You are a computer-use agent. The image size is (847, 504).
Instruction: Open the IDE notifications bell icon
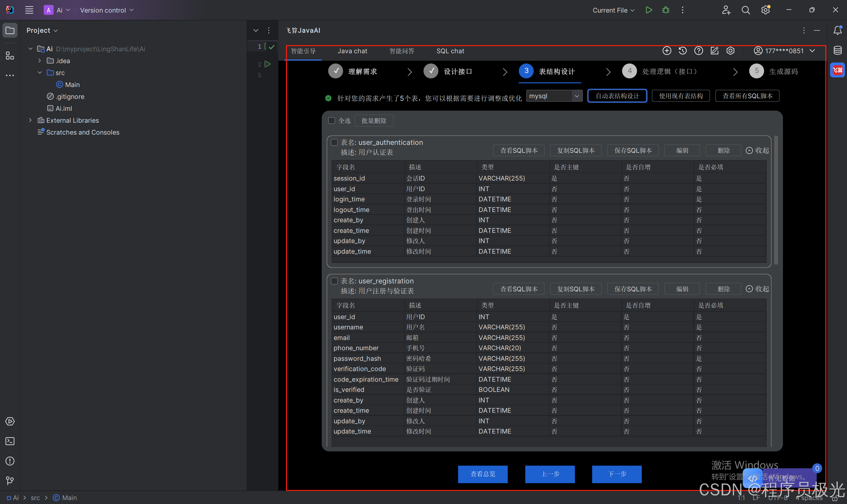click(837, 30)
